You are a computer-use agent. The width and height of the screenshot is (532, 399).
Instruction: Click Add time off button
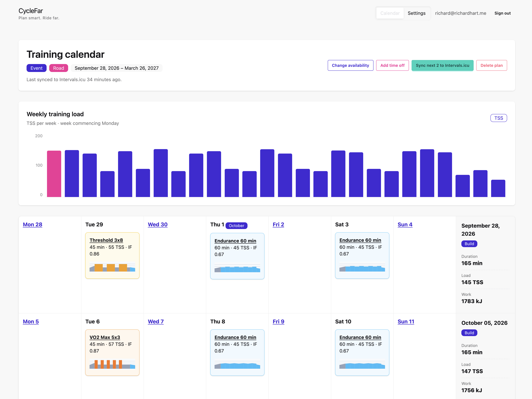392,65
